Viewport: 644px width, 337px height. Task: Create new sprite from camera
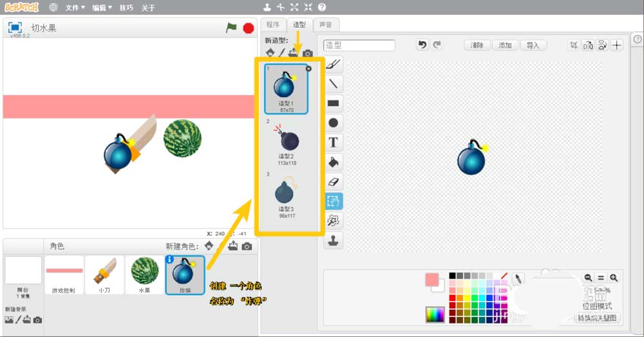pos(247,246)
